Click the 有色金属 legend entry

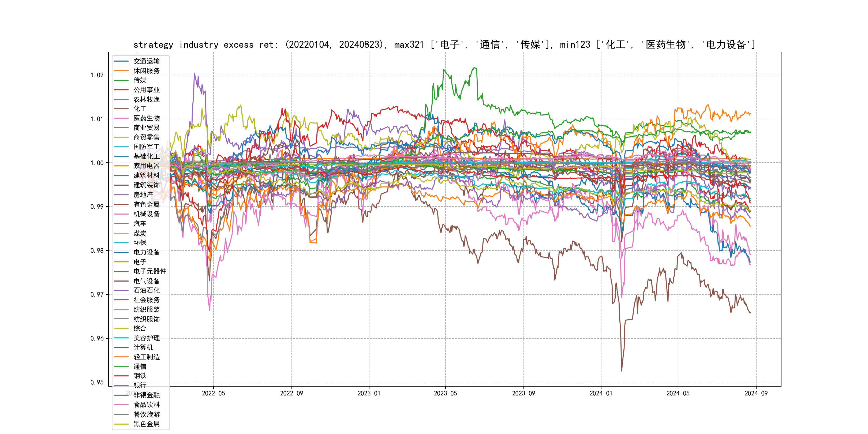pos(146,204)
